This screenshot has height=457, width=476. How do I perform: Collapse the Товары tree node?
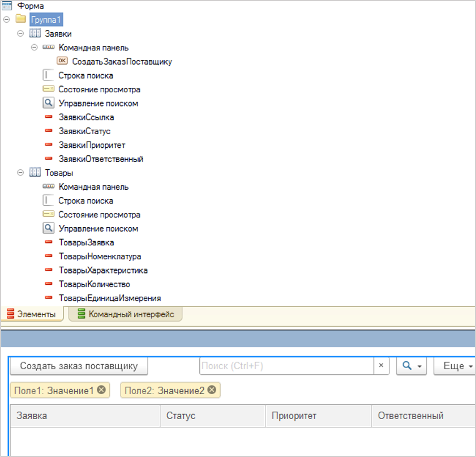click(21, 173)
